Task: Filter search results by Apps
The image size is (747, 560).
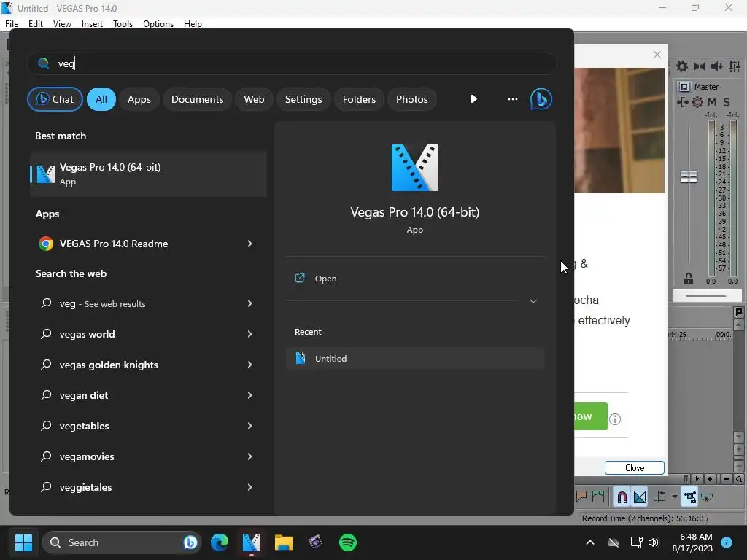Action: pos(139,99)
